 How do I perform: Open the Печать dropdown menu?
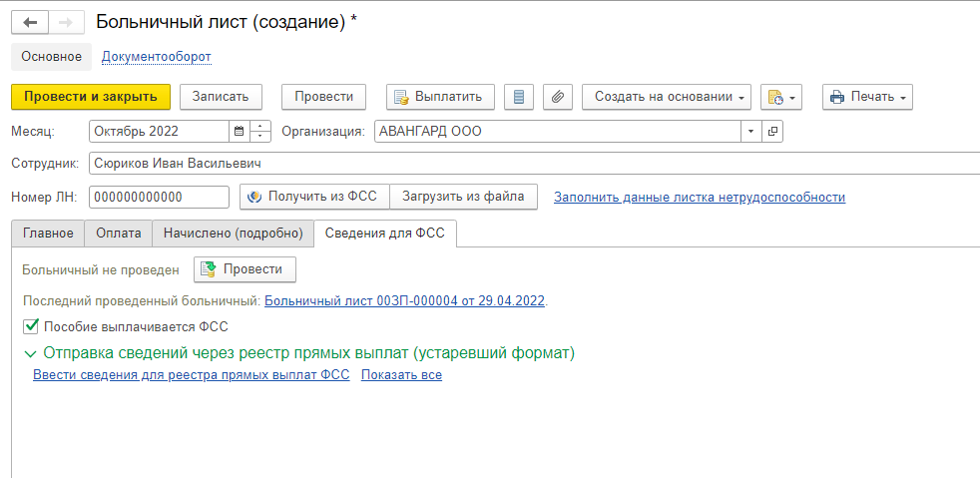[x=866, y=97]
